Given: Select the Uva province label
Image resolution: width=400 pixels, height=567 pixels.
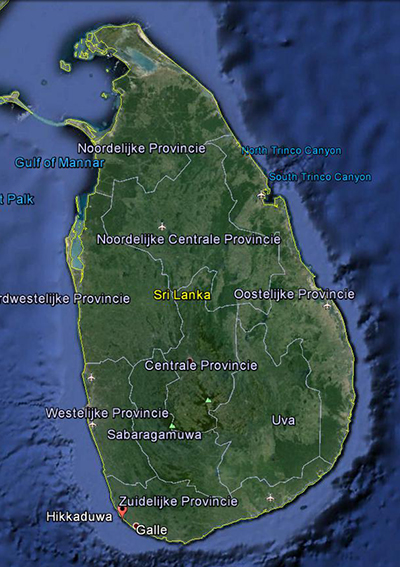Looking at the screenshot, I should [x=284, y=420].
